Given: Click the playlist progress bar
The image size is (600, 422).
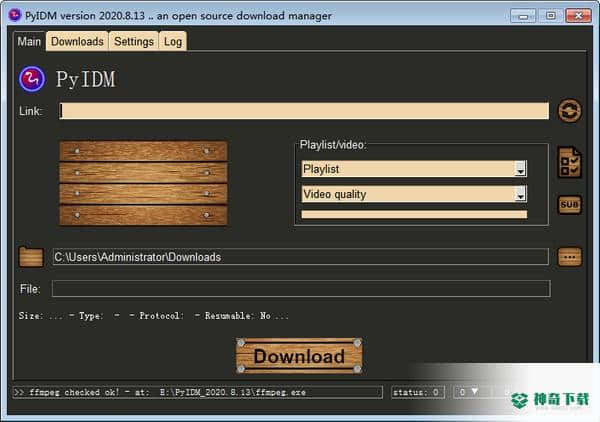Looking at the screenshot, I should click(414, 215).
